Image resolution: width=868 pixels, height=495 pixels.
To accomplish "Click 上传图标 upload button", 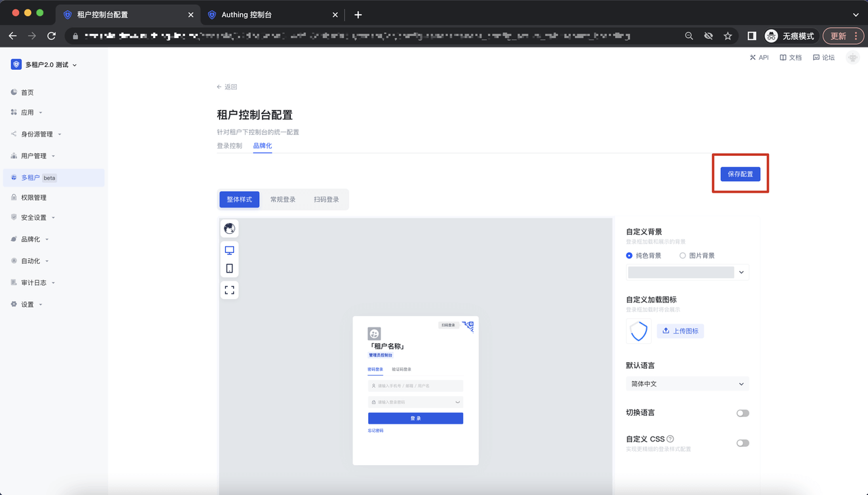I will (x=680, y=331).
